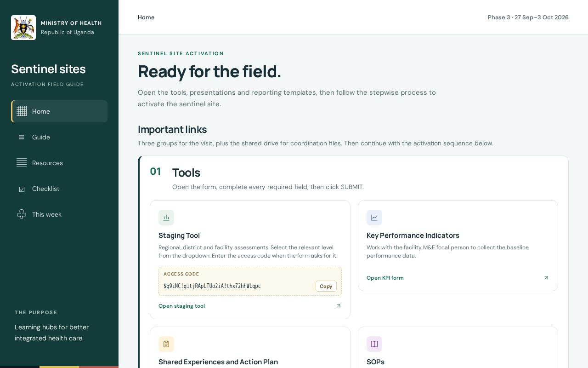Click the Home grid icon in sidebar
Screen dimensions: 588x368
[x=22, y=111]
